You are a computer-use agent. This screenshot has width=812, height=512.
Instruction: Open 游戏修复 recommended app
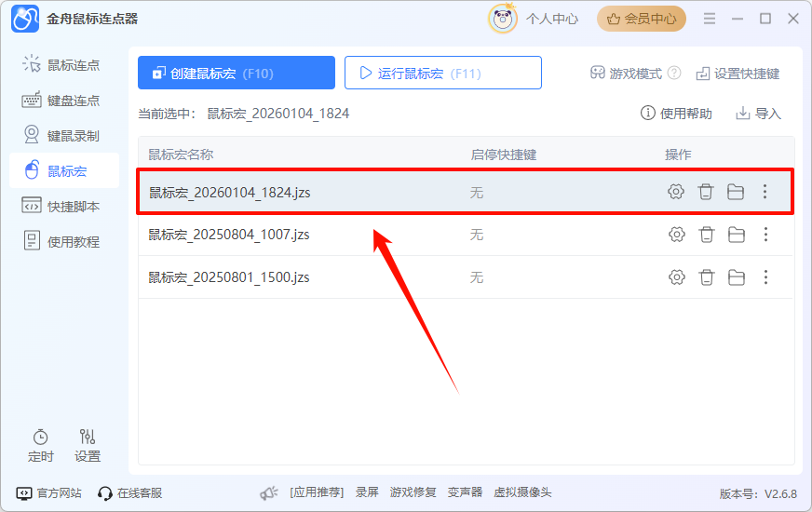pos(413,492)
